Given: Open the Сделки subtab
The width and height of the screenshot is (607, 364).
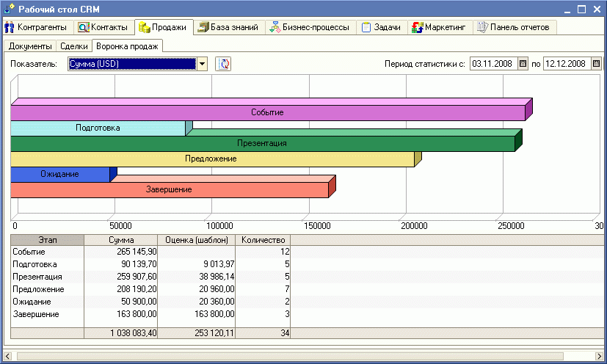Looking at the screenshot, I should [74, 46].
